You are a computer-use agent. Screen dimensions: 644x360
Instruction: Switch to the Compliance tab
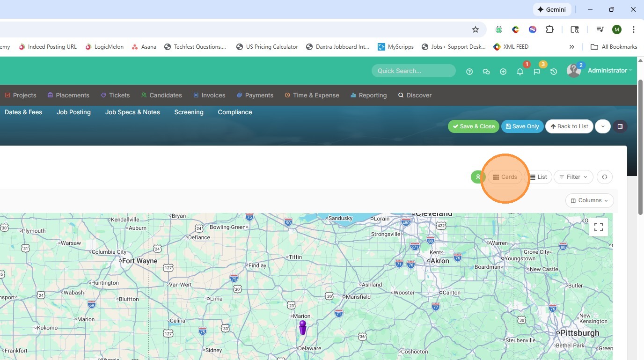click(x=235, y=112)
